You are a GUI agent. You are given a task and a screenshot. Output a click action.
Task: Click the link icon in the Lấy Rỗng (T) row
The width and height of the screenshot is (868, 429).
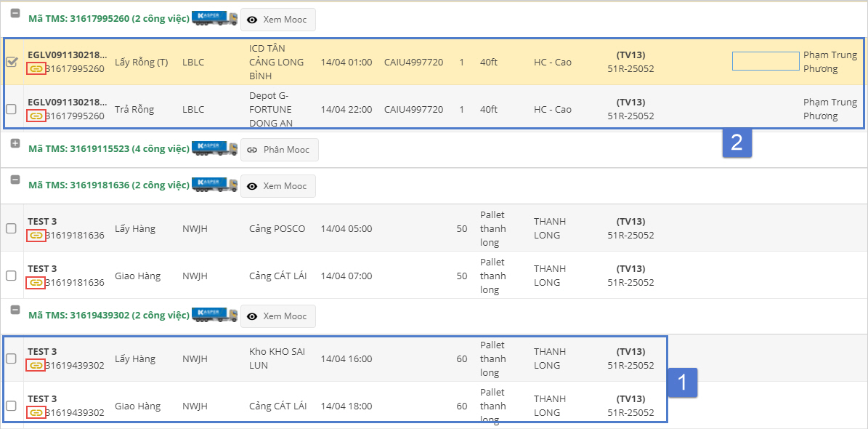coord(36,69)
